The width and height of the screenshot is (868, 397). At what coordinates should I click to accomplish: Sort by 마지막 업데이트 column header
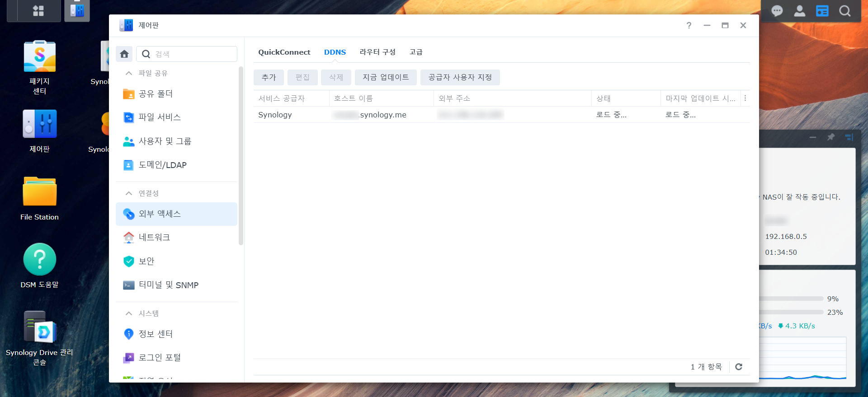[x=701, y=98]
